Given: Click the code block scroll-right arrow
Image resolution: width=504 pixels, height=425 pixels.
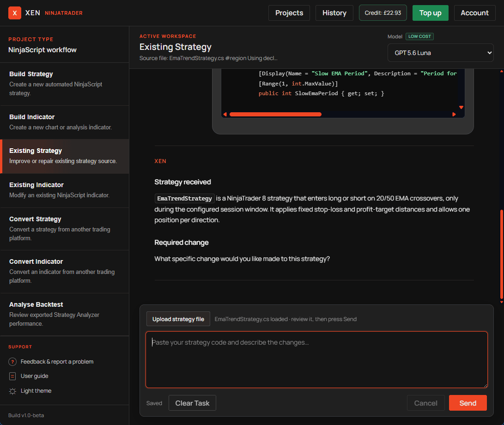Looking at the screenshot, I should (454, 114).
